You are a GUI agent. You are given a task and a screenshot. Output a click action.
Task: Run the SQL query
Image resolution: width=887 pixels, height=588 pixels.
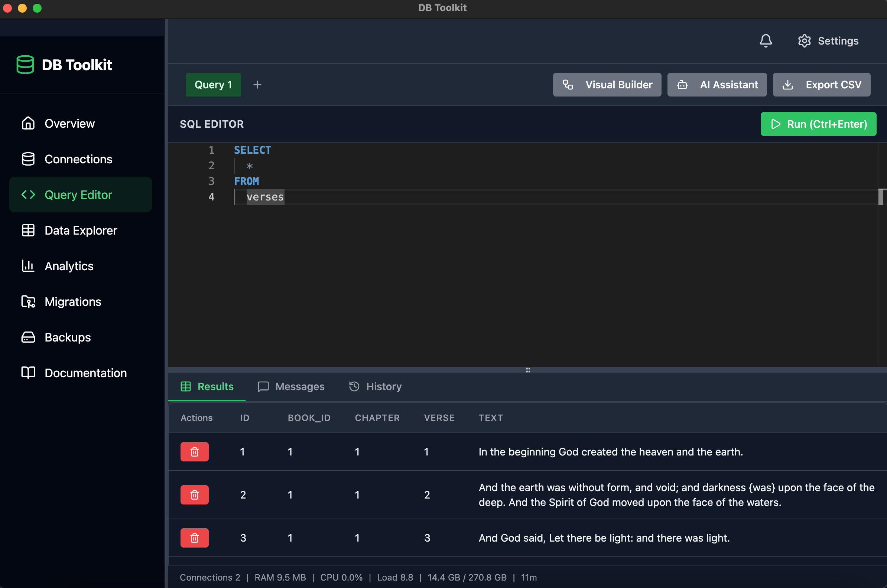(x=818, y=124)
